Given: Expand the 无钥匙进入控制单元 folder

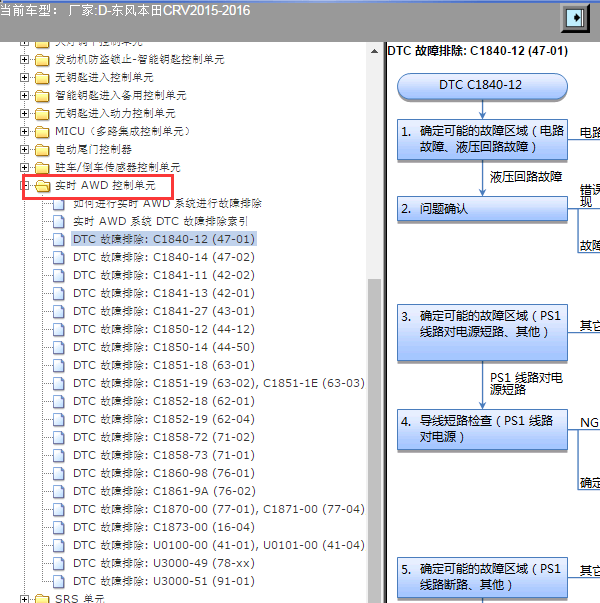Looking at the screenshot, I should (x=24, y=77).
